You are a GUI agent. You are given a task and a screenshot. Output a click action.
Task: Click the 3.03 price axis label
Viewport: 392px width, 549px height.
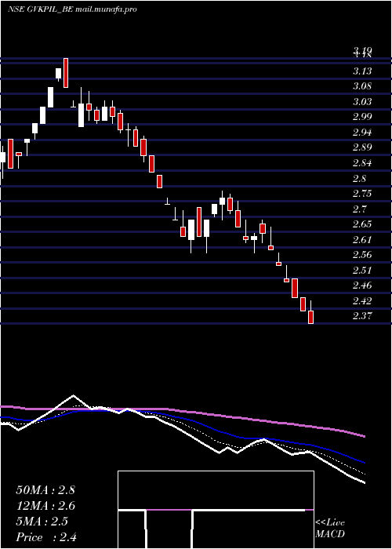[362, 101]
